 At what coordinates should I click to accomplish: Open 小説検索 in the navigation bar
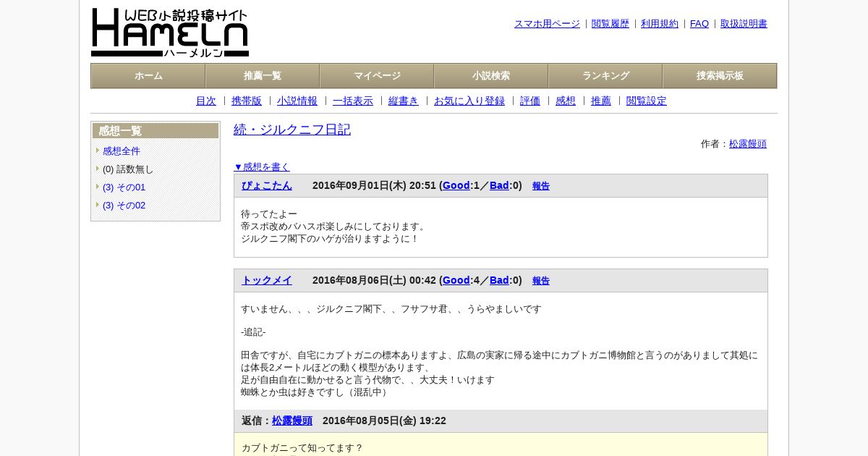(x=491, y=76)
